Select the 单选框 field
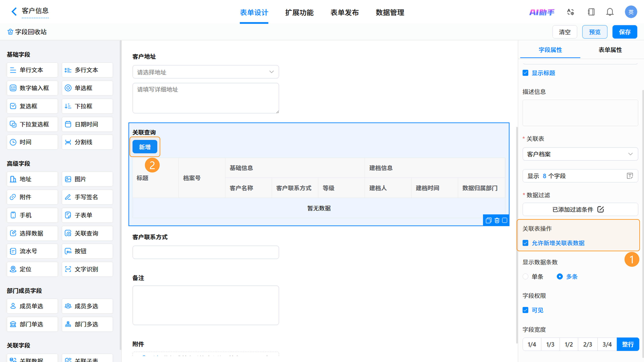Screen dimensions: 644x362 pyautogui.click(x=87, y=88)
